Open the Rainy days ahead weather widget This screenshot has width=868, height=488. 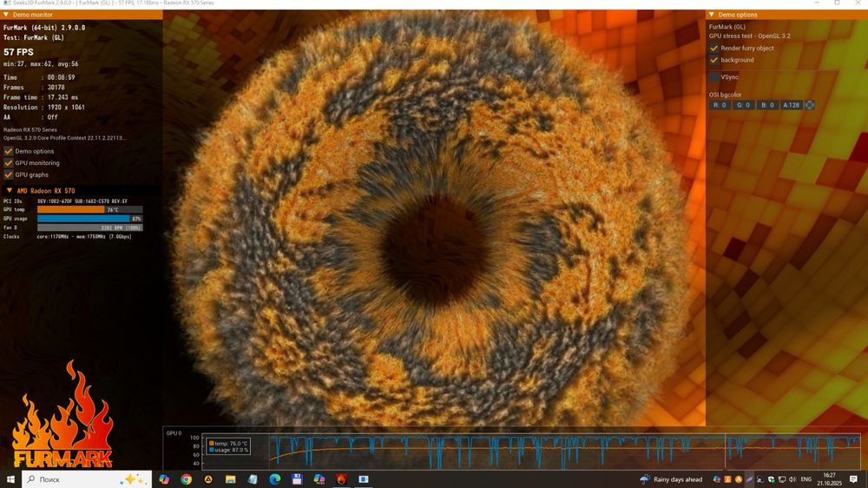(x=671, y=479)
